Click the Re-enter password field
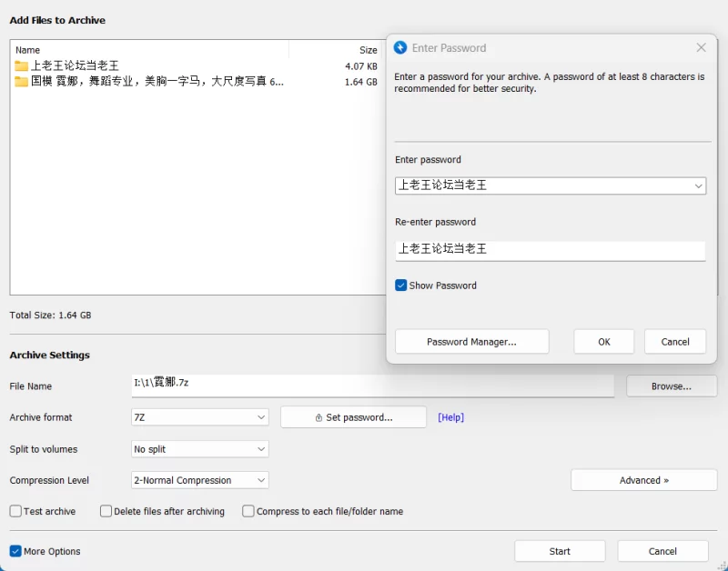728x571 pixels. click(551, 250)
